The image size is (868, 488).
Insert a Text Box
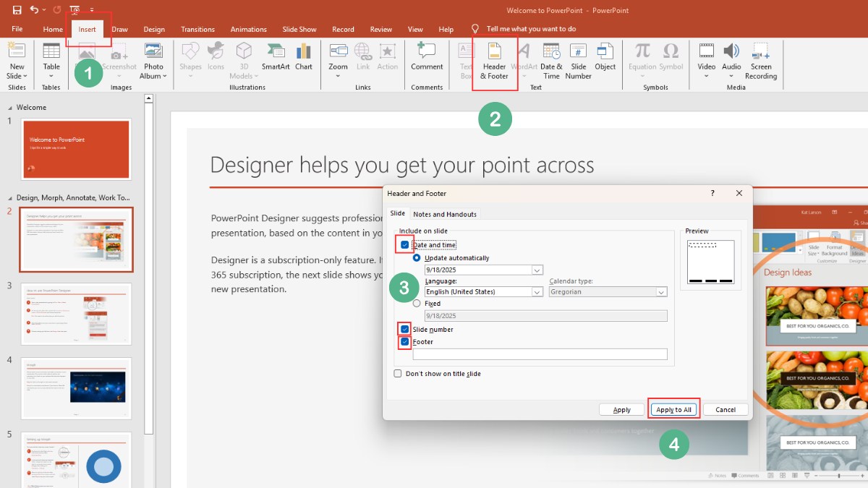coord(464,61)
